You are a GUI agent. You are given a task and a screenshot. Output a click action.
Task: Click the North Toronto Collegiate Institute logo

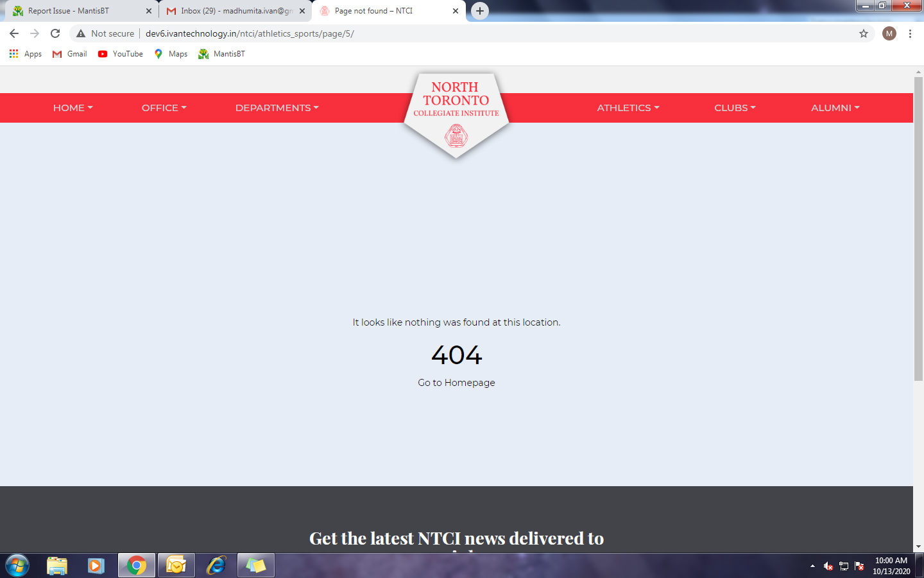(x=456, y=112)
